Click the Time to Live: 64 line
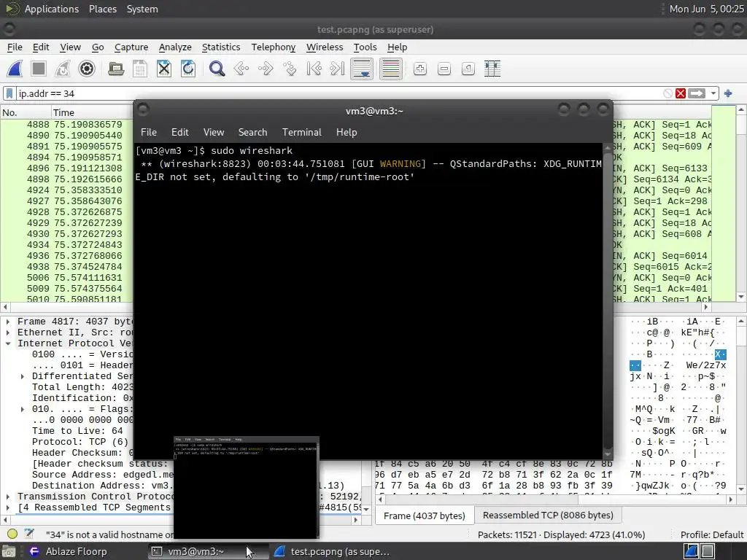 (x=77, y=431)
